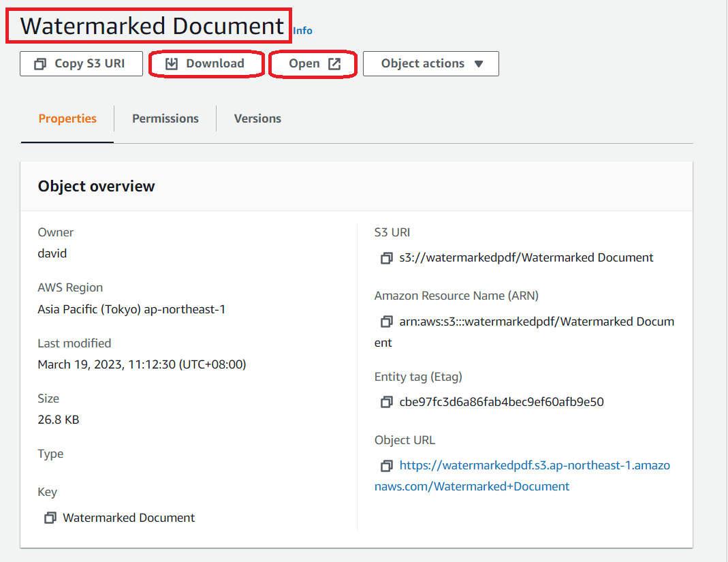
Task: Open the object in new tab
Action: [313, 63]
